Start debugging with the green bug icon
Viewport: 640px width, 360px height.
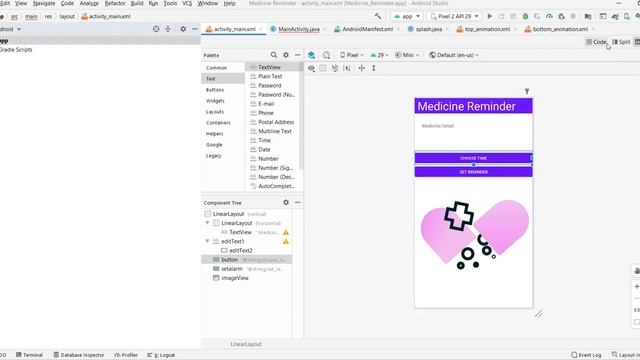click(x=526, y=16)
